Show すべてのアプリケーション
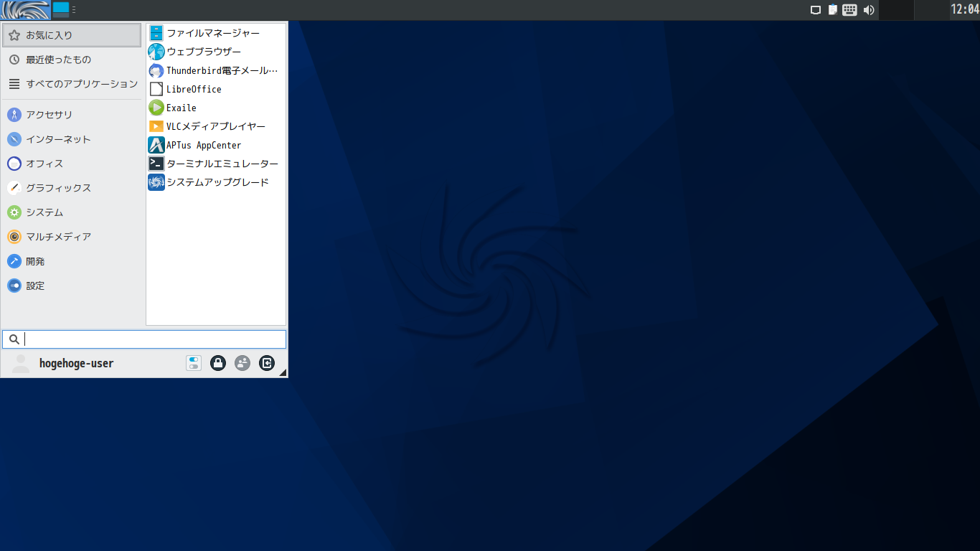 click(72, 84)
